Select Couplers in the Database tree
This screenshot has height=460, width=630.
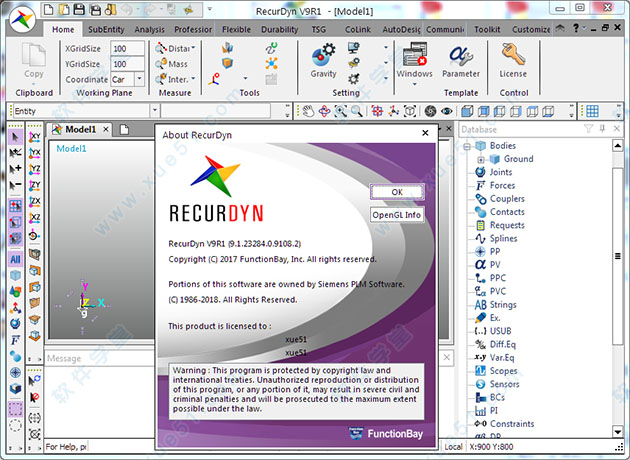(507, 199)
